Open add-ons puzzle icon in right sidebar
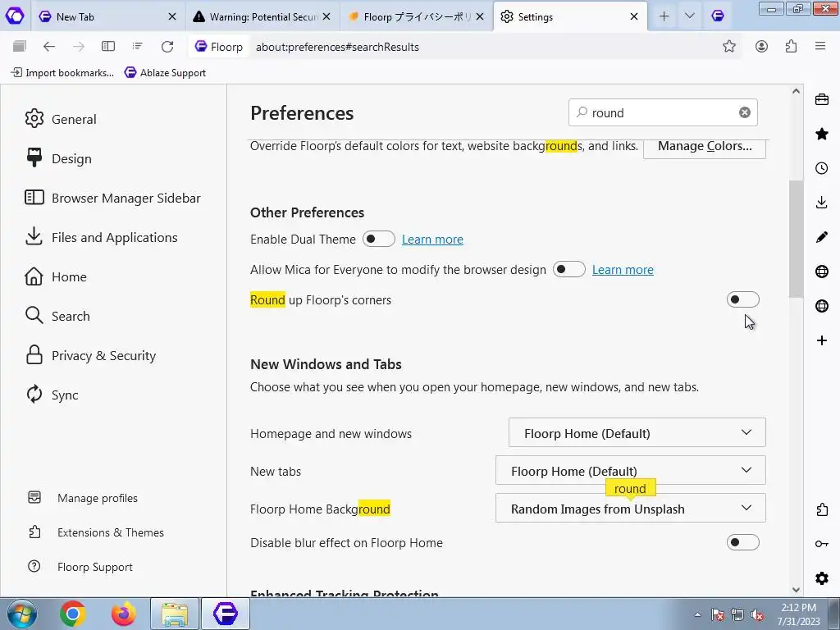The width and height of the screenshot is (840, 630). (822, 509)
